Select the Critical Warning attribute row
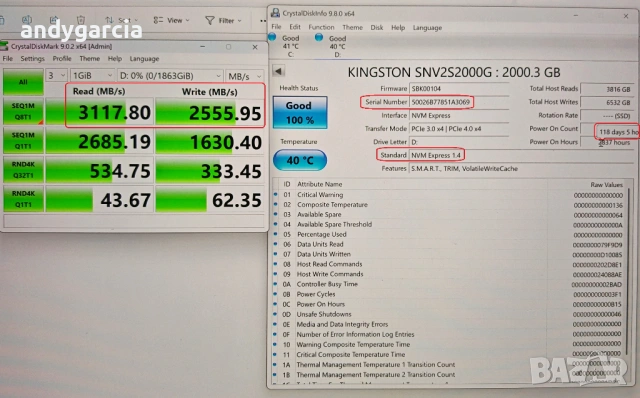Viewport: 640px width, 398px height. point(449,195)
